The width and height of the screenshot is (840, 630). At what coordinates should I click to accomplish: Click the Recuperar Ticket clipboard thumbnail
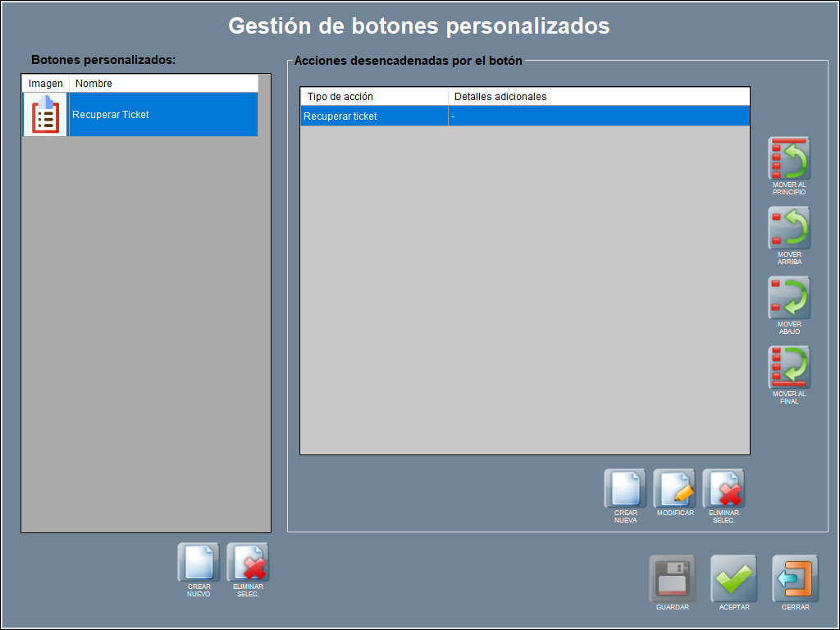tap(46, 115)
